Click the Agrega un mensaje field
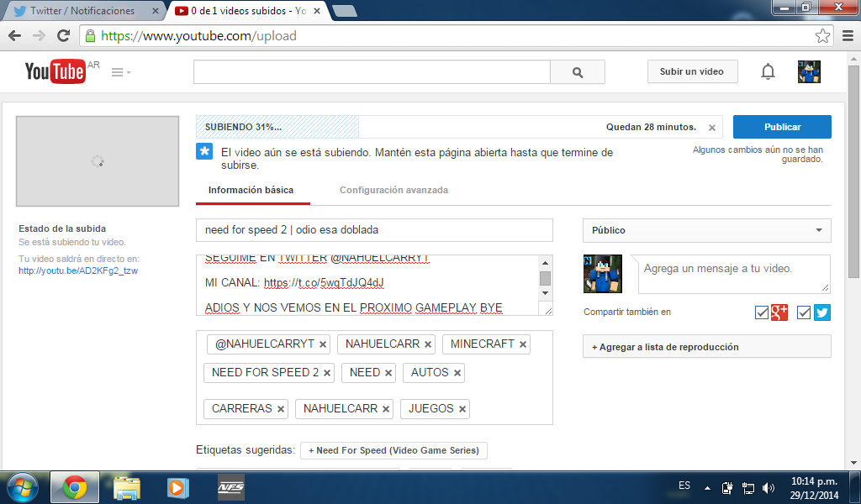Screen dimensions: 861x504 tap(733, 274)
